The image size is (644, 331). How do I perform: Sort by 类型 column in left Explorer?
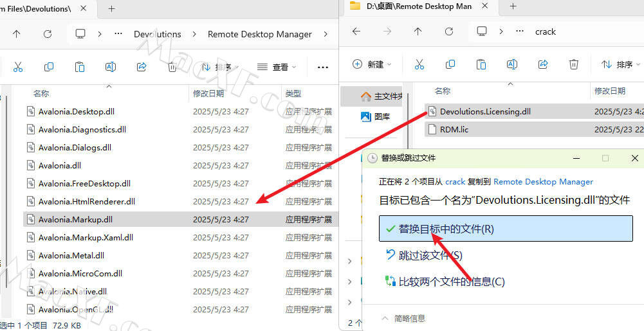[x=293, y=94]
